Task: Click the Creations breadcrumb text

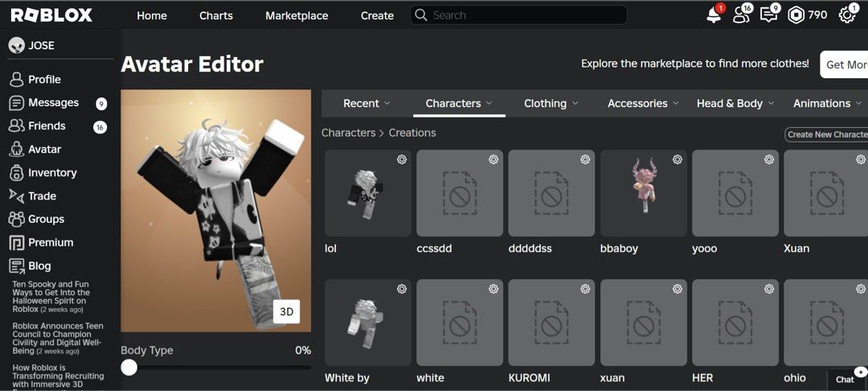Action: (412, 133)
